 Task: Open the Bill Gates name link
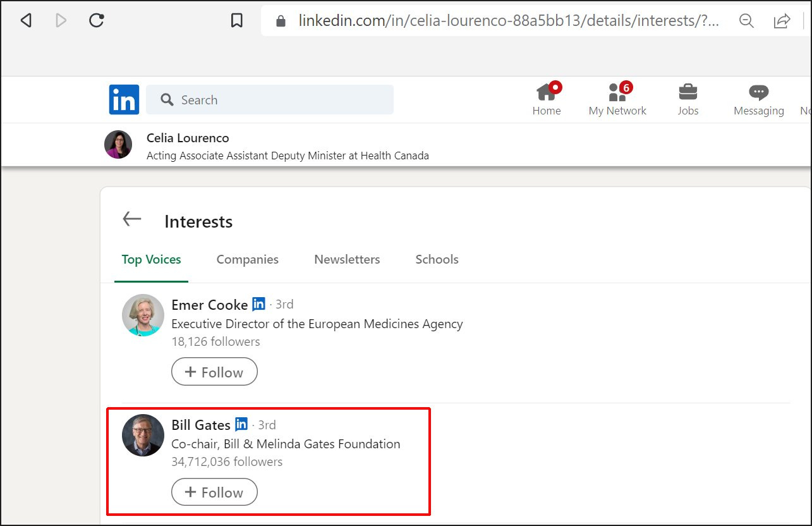(x=201, y=425)
